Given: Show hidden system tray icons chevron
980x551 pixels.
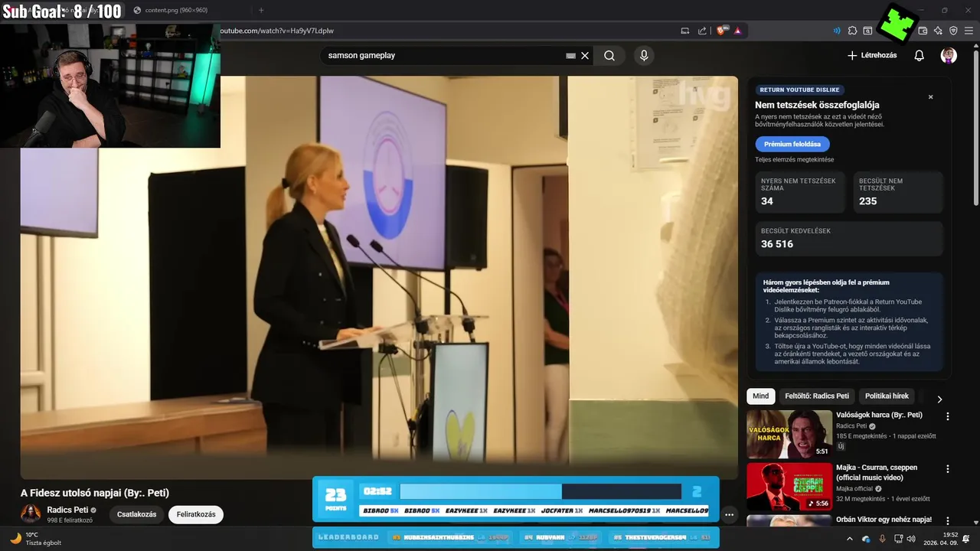Looking at the screenshot, I should [x=849, y=539].
